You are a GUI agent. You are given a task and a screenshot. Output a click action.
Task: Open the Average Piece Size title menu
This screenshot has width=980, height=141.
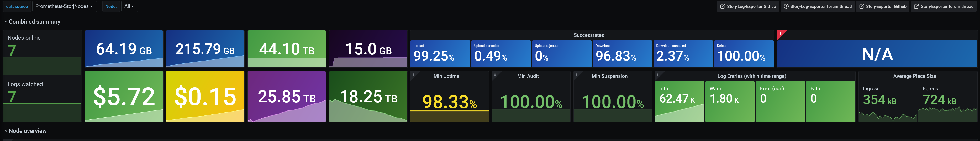[914, 76]
